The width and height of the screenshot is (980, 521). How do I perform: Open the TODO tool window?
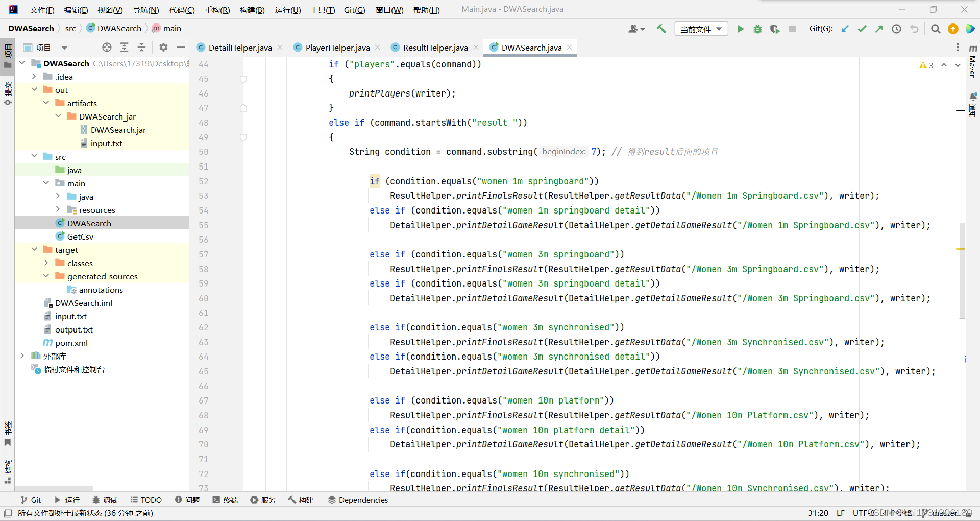pos(146,500)
